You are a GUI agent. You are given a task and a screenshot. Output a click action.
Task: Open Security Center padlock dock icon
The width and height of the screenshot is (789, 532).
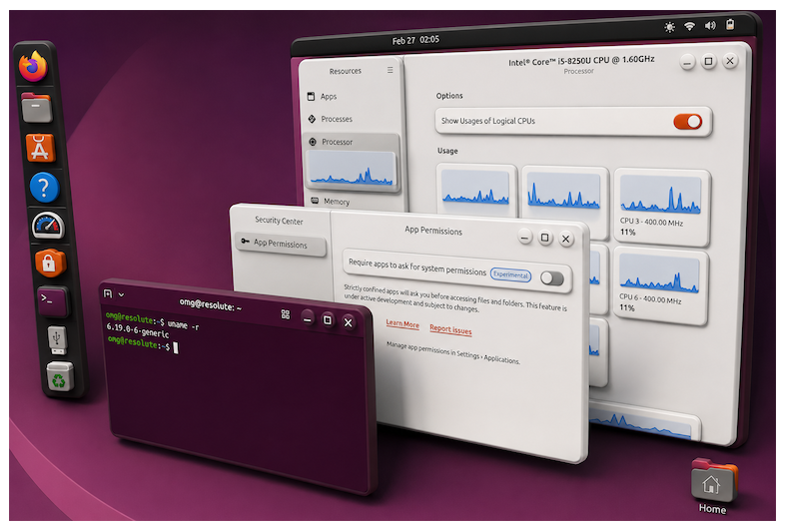point(49,263)
